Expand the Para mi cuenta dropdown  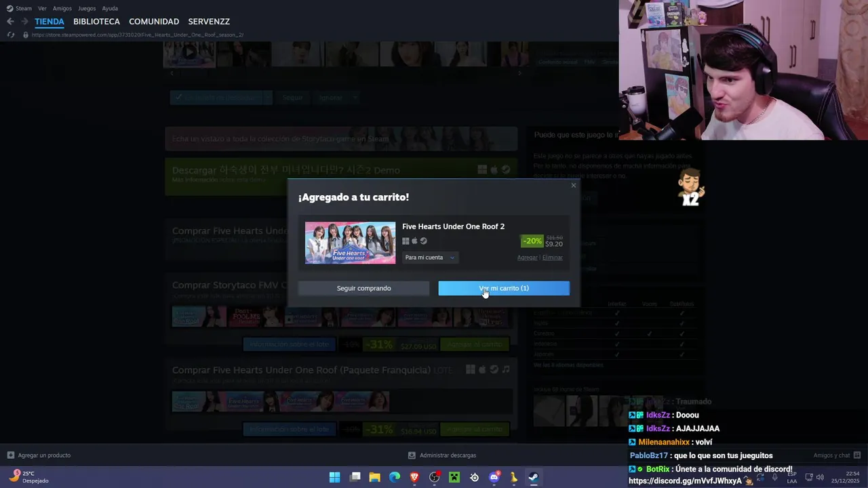pos(430,258)
